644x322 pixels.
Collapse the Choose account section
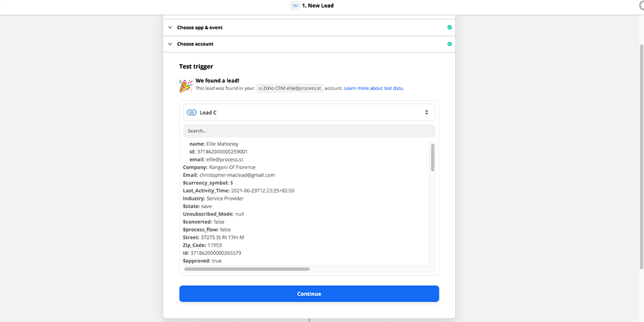click(170, 44)
